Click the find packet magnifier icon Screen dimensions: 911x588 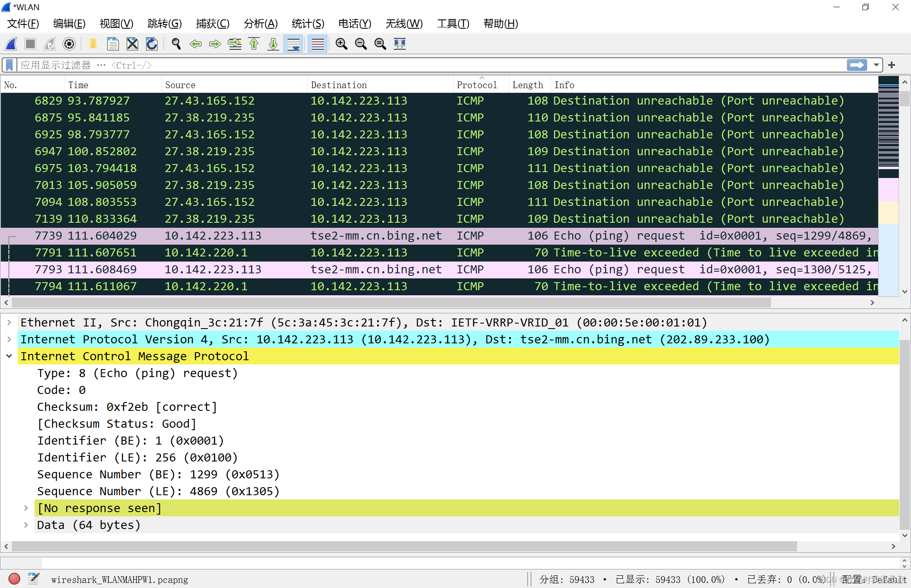pyautogui.click(x=176, y=44)
